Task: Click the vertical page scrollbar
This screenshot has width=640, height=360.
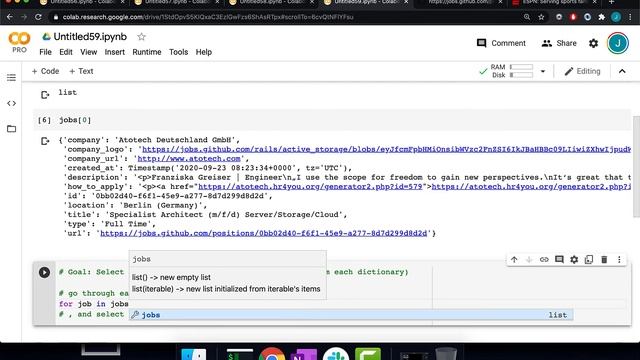Action: tap(636, 167)
